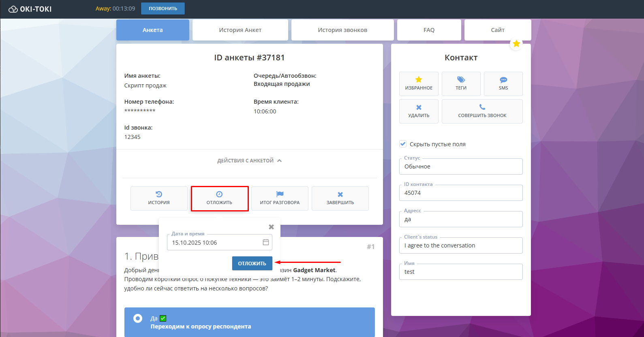Screen dimensions: 644x337
Task: Click the clock icon Postpone action
Action: [x=219, y=198]
